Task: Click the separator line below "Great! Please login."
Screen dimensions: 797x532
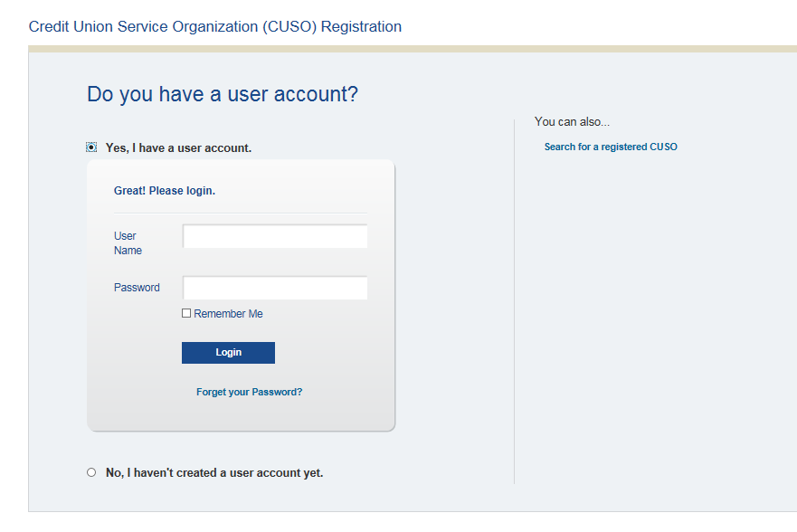Action: coord(241,214)
